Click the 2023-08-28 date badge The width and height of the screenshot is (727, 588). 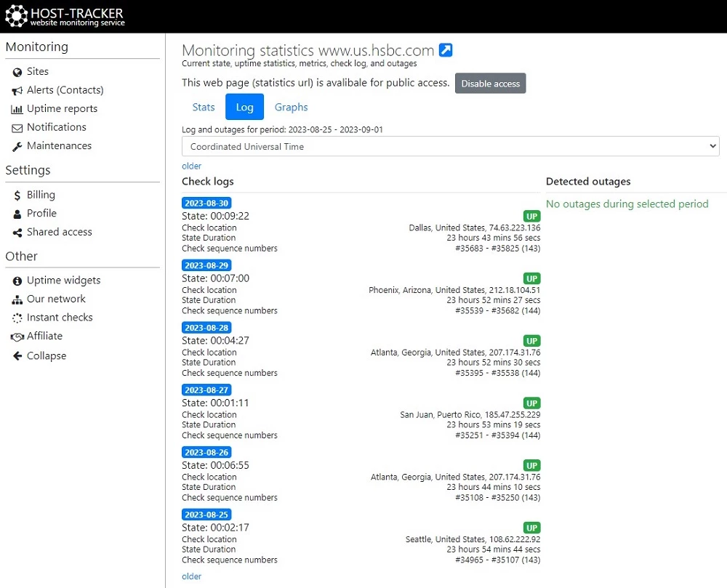(206, 328)
